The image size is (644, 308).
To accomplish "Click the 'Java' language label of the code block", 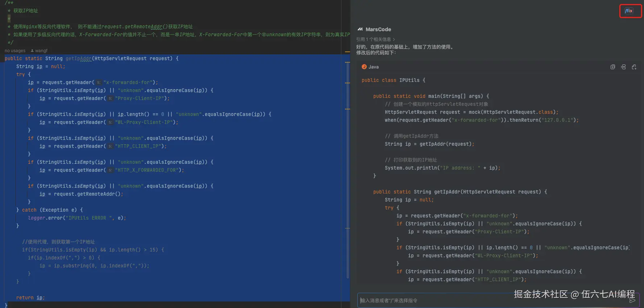I will coord(374,67).
